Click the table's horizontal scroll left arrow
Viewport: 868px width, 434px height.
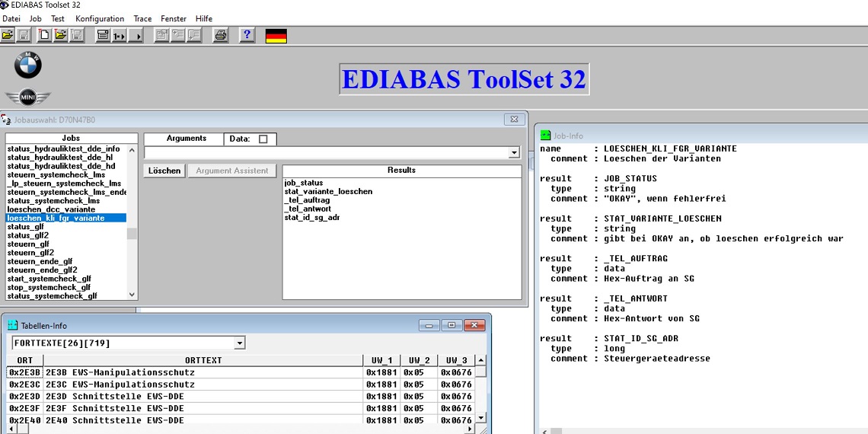[x=12, y=429]
